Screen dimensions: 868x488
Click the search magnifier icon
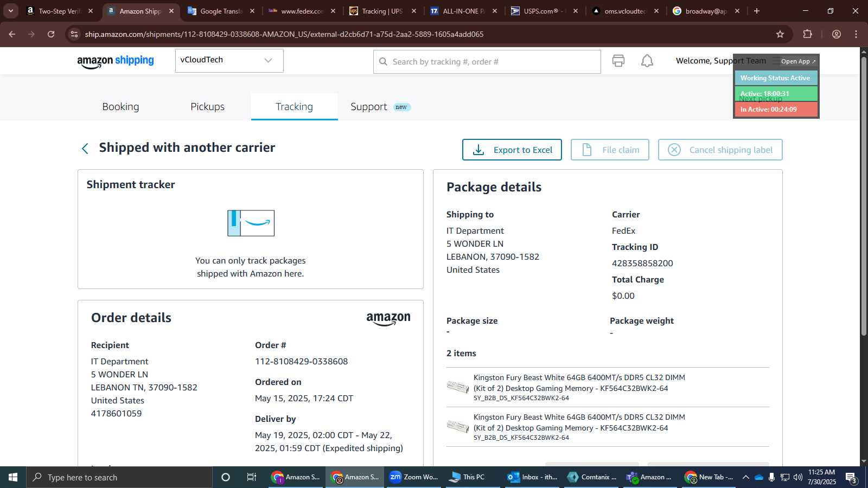click(383, 62)
